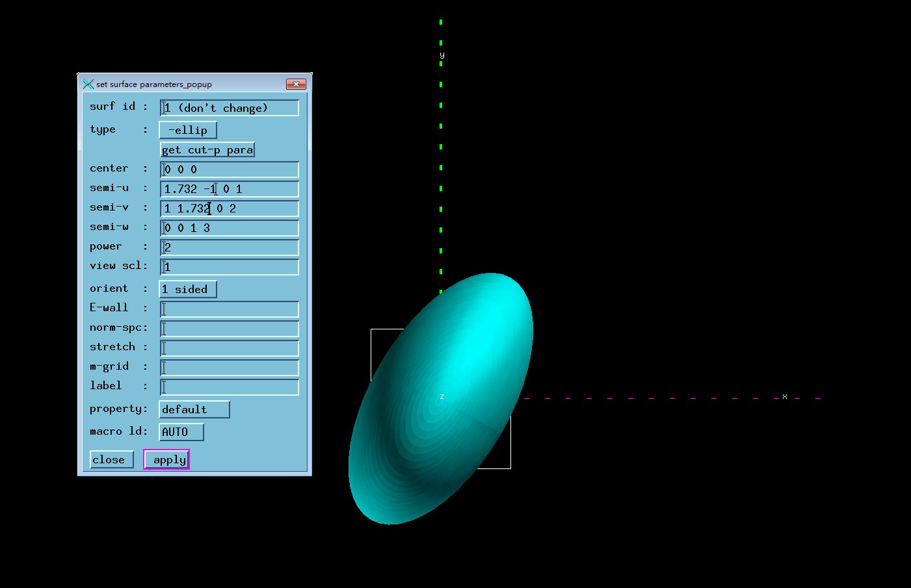Click the stretch input field
Screen dimensions: 911x588
tap(230, 348)
